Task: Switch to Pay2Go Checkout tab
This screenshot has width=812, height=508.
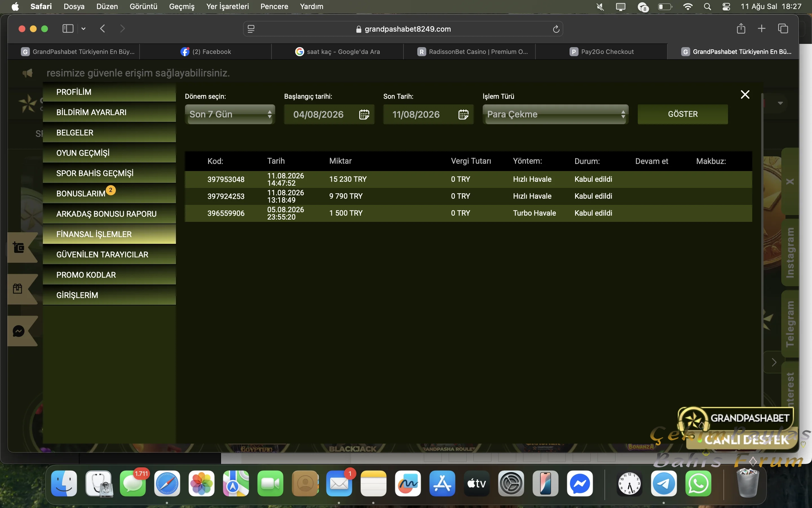Action: [602, 52]
